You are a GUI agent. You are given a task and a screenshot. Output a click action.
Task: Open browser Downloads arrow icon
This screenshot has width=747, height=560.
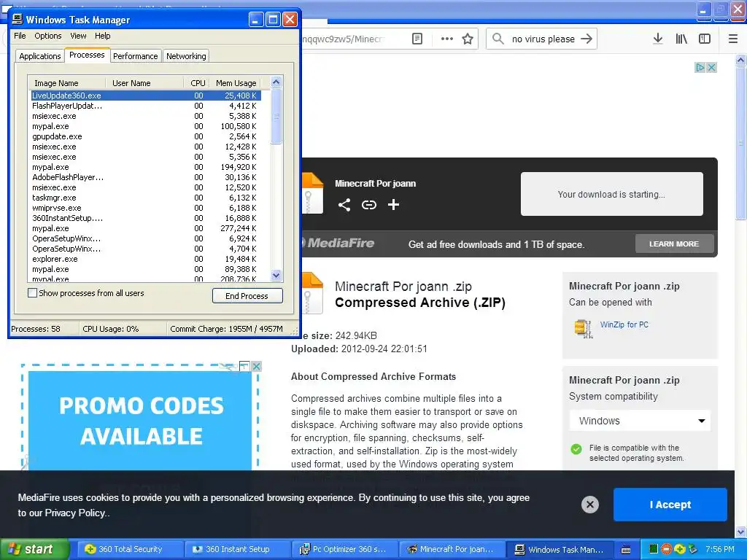pyautogui.click(x=657, y=39)
